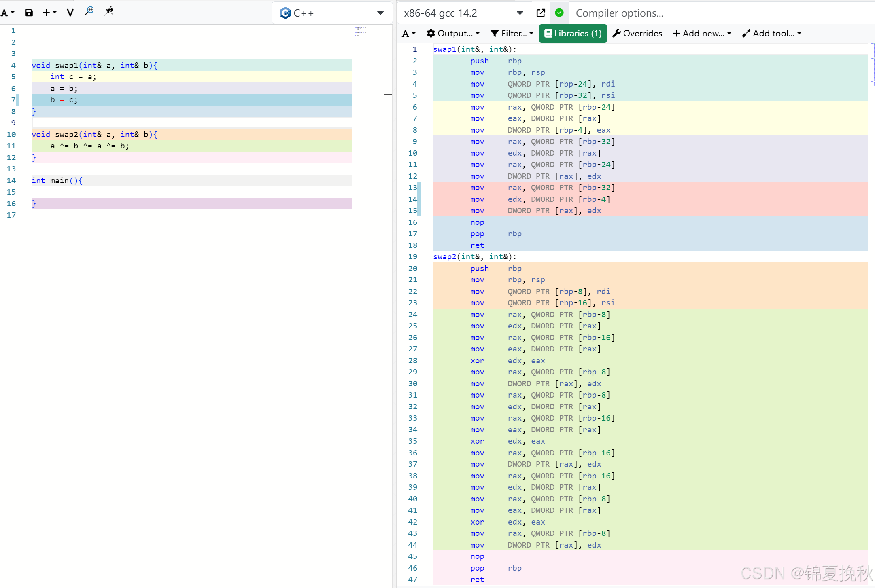This screenshot has width=875, height=588.
Task: Open assembly pane font size A menu
Action: [408, 33]
